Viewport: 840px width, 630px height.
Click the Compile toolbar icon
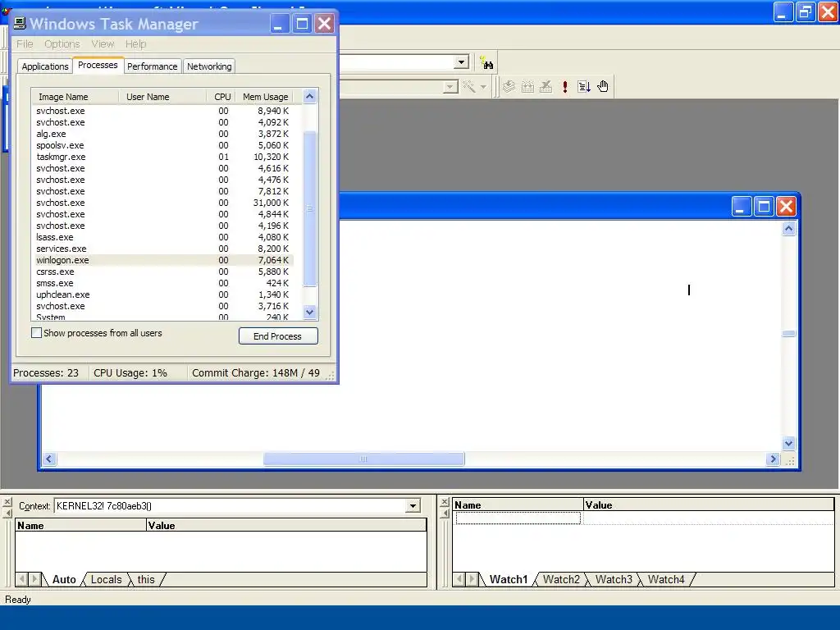tap(509, 86)
